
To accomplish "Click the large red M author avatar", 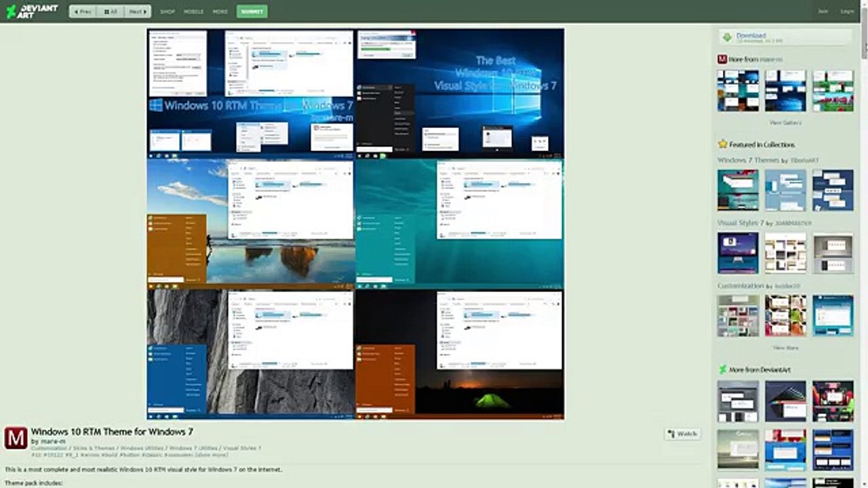I will (x=16, y=439).
